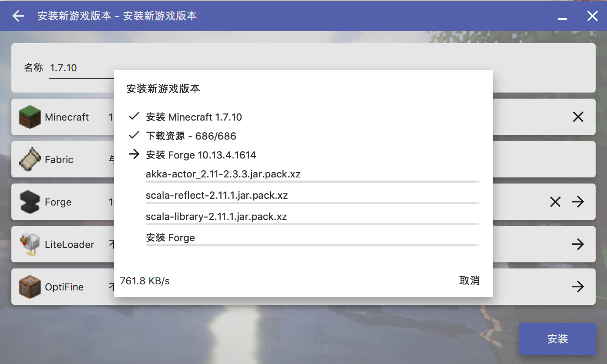
Task: Click the Forge anvil icon
Action: (30, 202)
